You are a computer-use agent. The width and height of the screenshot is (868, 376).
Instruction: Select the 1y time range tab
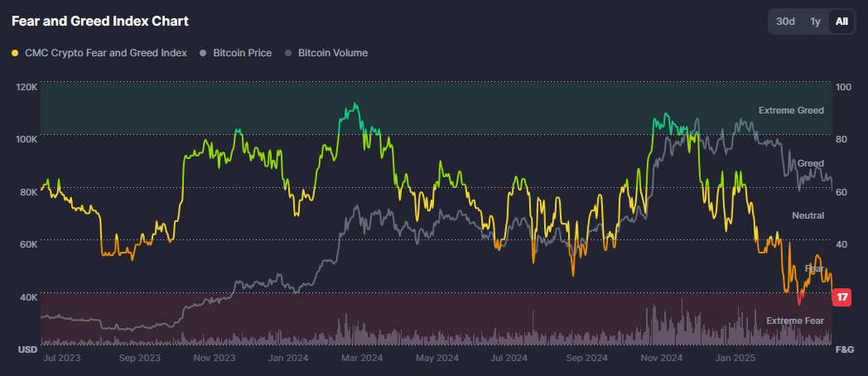(x=815, y=22)
